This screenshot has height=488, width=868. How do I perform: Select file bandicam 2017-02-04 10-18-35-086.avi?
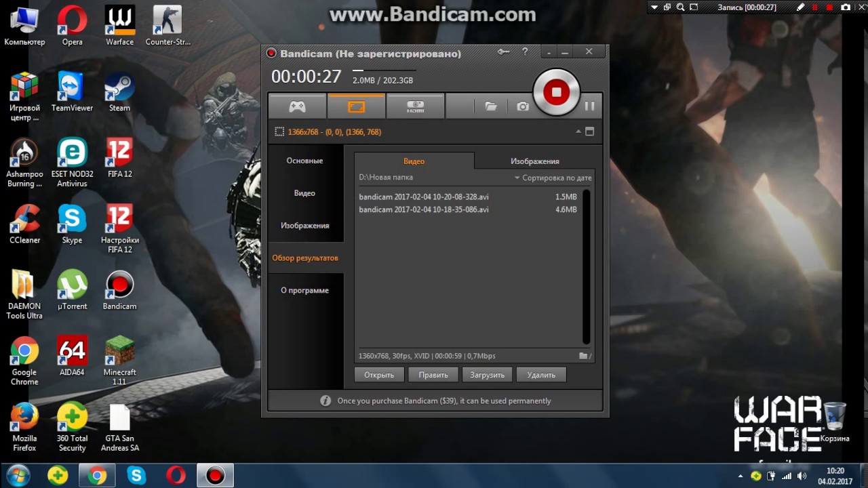[468, 210]
